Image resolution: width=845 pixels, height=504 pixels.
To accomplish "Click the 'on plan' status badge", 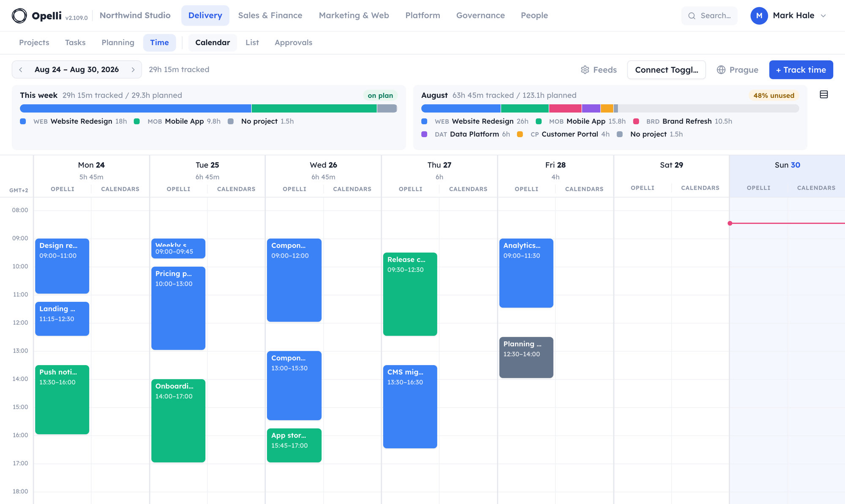I will coord(380,95).
